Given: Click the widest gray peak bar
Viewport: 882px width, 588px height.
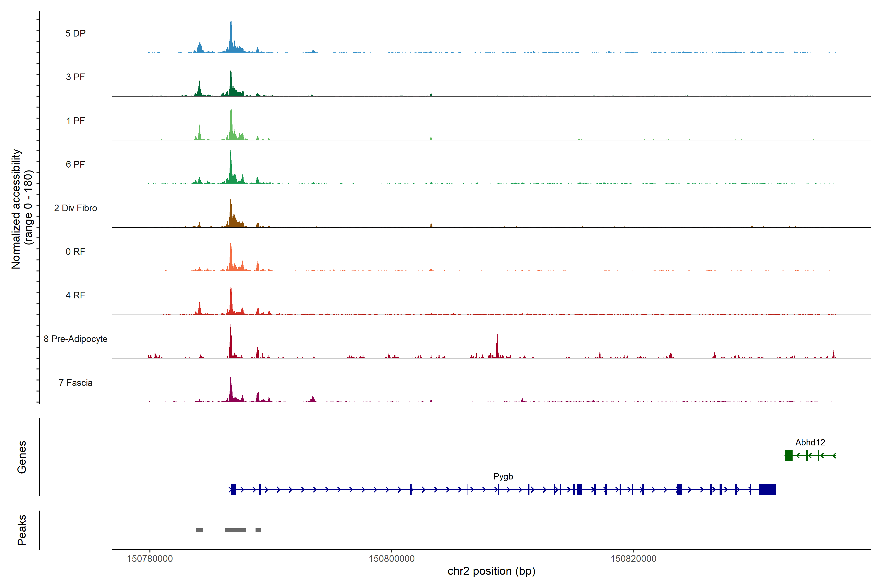Looking at the screenshot, I should tap(235, 530).
